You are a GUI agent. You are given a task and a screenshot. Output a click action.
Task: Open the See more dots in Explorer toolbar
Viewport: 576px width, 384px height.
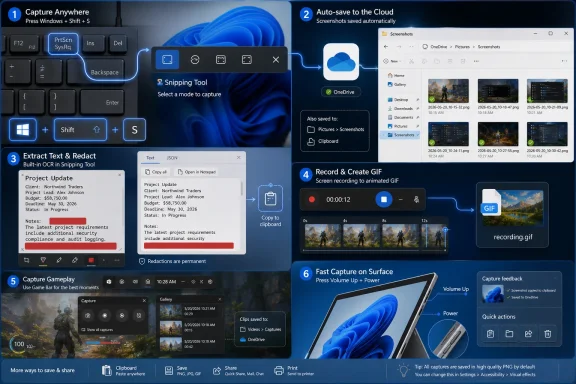[476, 61]
